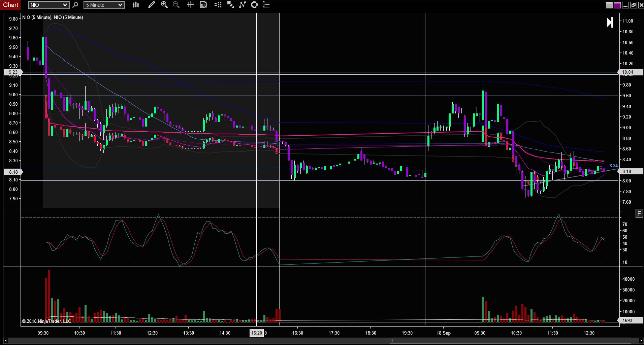The image size is (644, 345).
Task: Click the 19:30 time axis label
Action: pyautogui.click(x=407, y=333)
